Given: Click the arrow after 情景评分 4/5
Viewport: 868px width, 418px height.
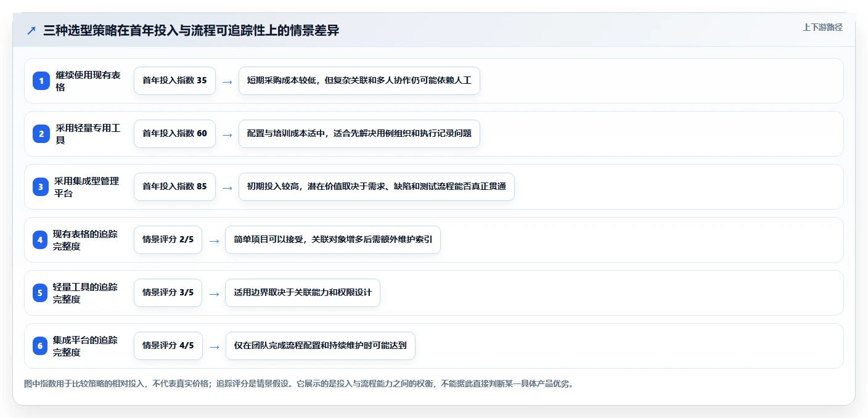Looking at the screenshot, I should [214, 346].
